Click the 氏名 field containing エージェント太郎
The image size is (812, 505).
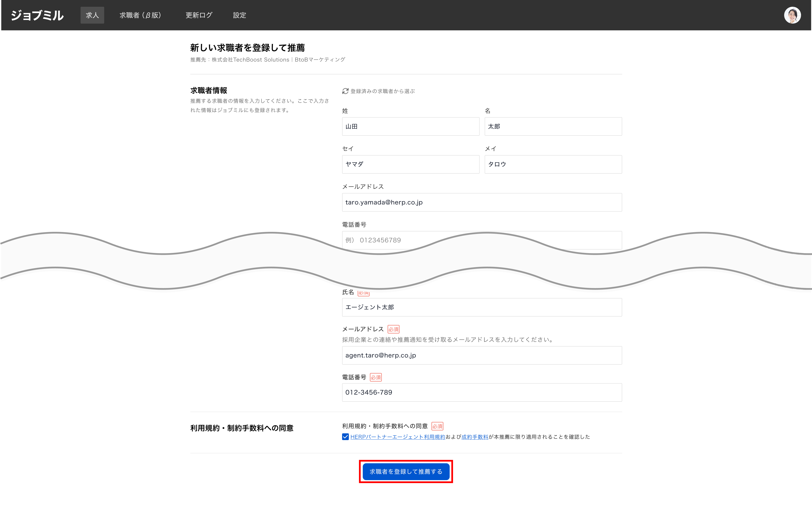(x=482, y=307)
